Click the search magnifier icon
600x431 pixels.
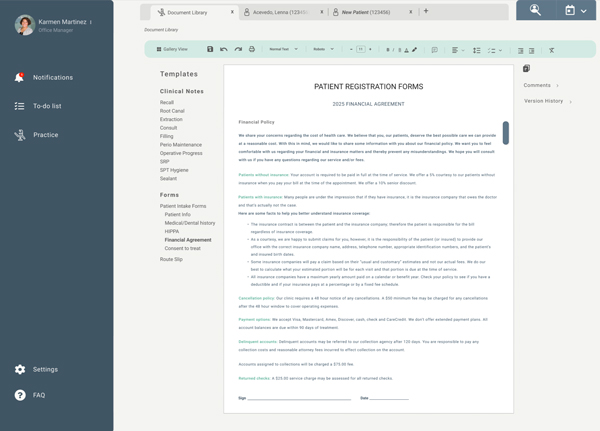[x=535, y=10]
